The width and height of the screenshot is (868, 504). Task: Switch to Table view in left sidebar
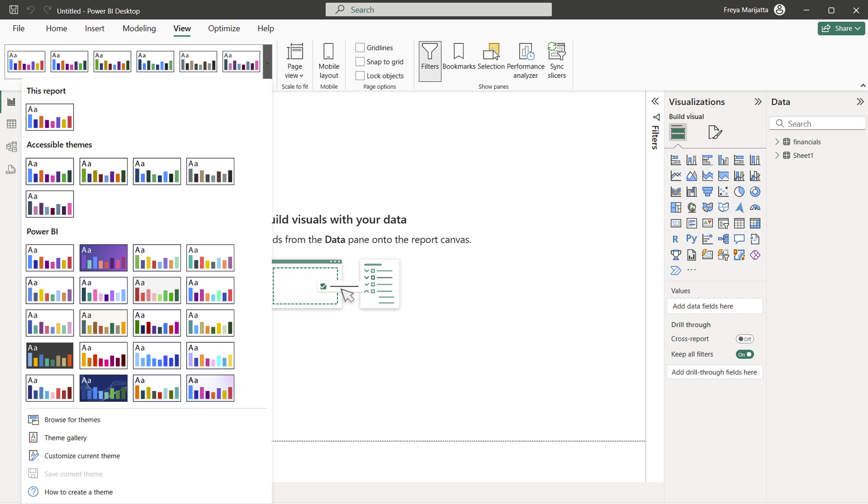point(11,124)
